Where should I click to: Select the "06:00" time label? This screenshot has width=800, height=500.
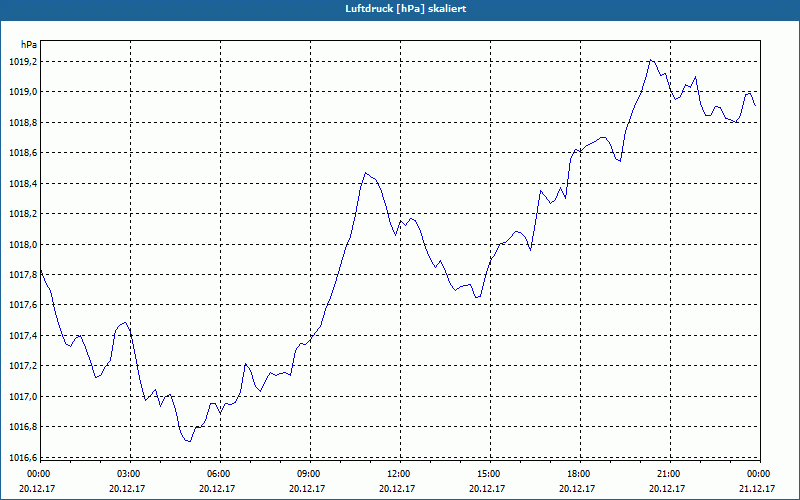tap(219, 474)
